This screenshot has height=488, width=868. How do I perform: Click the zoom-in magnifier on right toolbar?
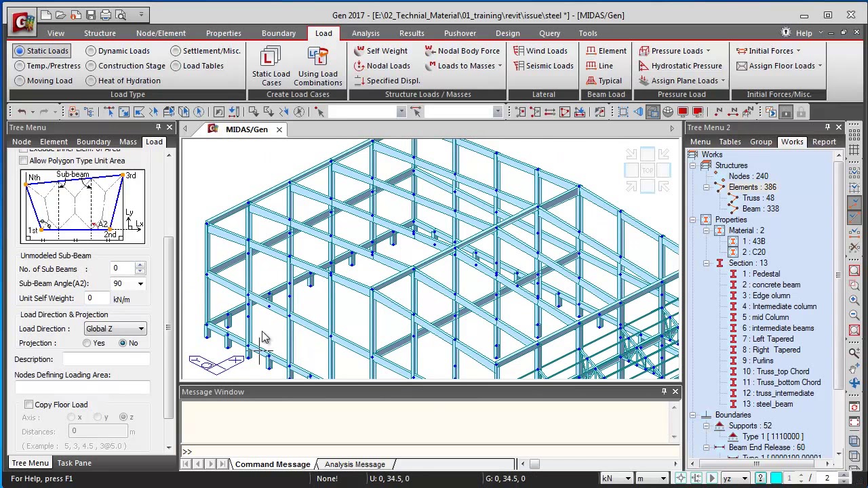tap(854, 299)
